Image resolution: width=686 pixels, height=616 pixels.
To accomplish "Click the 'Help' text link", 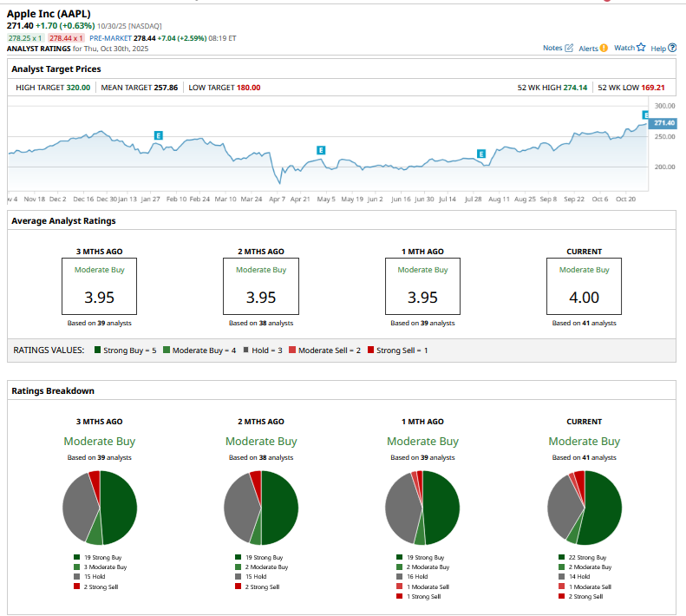I will (x=657, y=49).
